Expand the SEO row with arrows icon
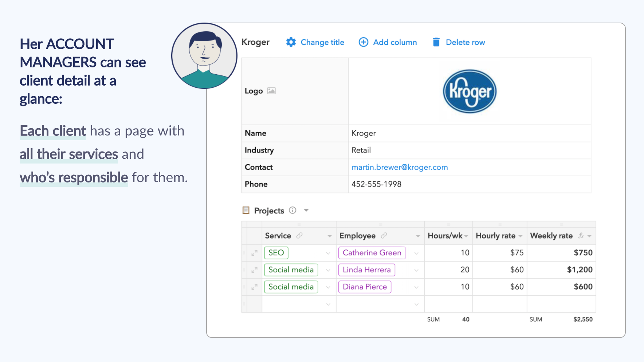 [255, 253]
